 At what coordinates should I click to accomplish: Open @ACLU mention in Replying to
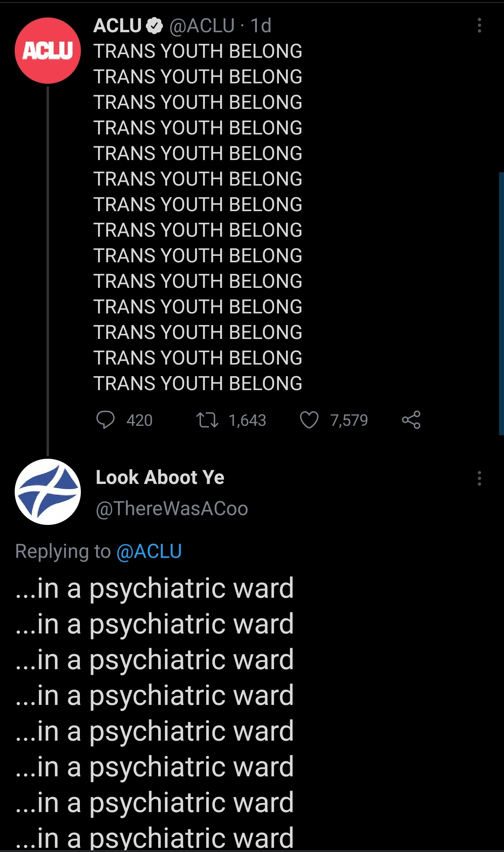tap(149, 551)
